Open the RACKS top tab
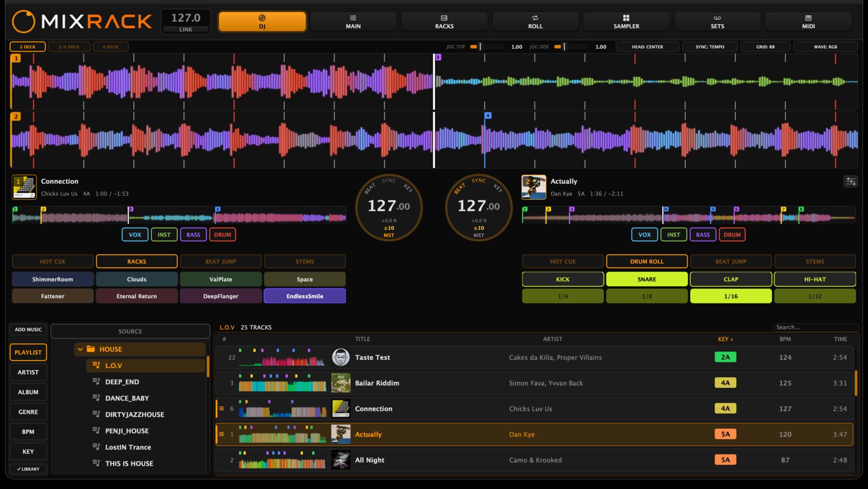Viewport: 868px width, 489px height. 444,22
